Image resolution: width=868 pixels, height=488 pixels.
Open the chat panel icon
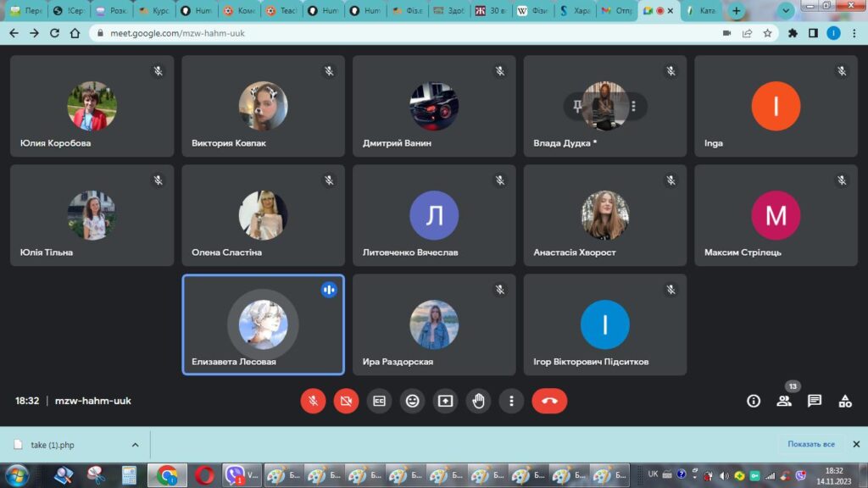(815, 401)
